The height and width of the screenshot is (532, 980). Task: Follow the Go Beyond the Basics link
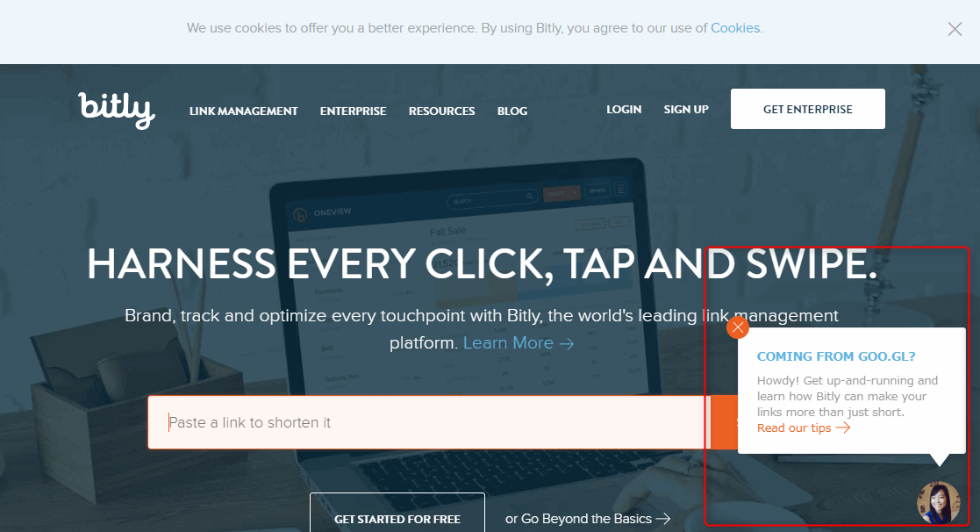588,518
